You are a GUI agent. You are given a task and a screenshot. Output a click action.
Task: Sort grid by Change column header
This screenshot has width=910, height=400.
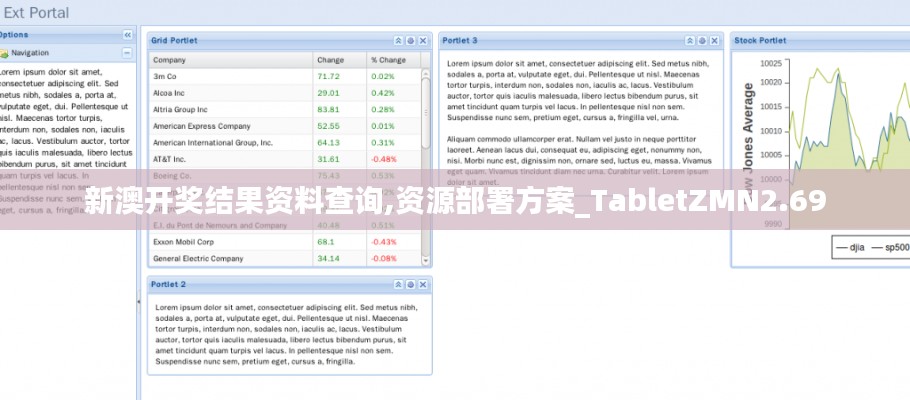click(x=338, y=59)
